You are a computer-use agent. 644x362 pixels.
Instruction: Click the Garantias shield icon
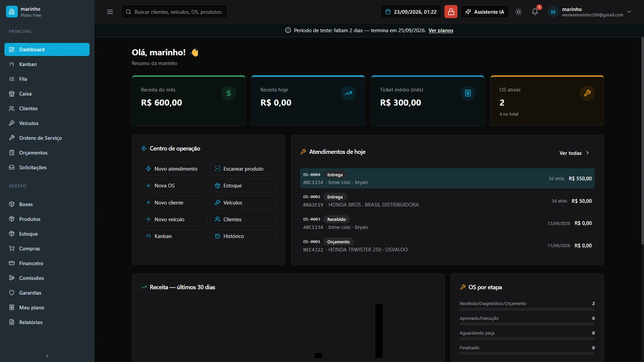tap(12, 293)
